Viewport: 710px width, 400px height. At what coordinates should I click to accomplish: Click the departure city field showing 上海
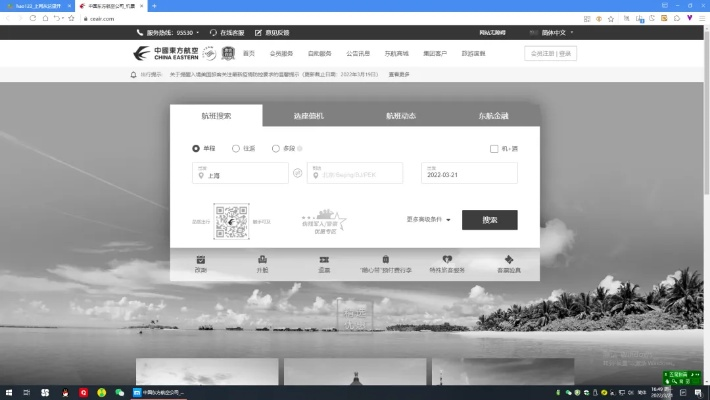coord(240,173)
